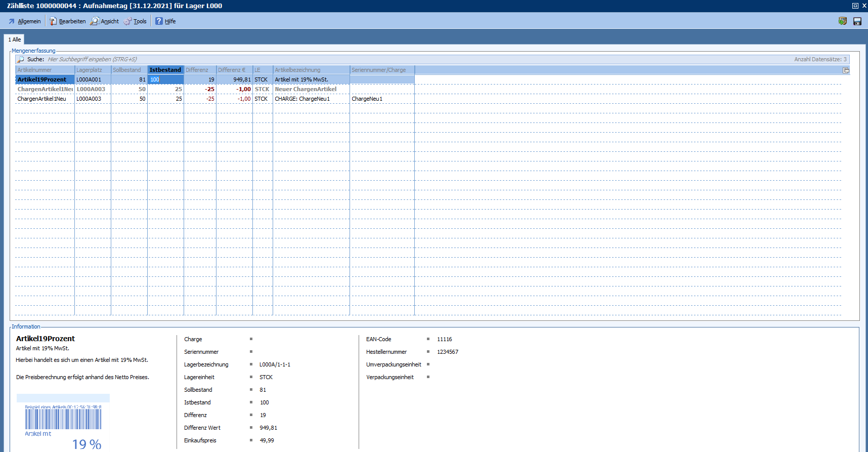This screenshot has height=452, width=868.
Task: Sort by the Istbestand column header
Action: 165,70
